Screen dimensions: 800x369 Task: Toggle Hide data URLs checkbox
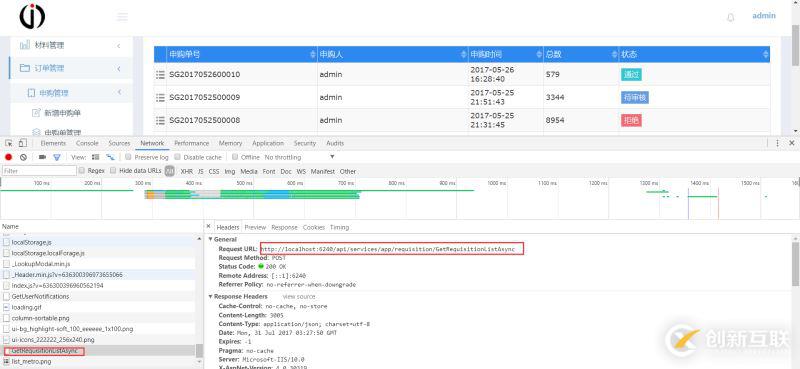coord(113,171)
